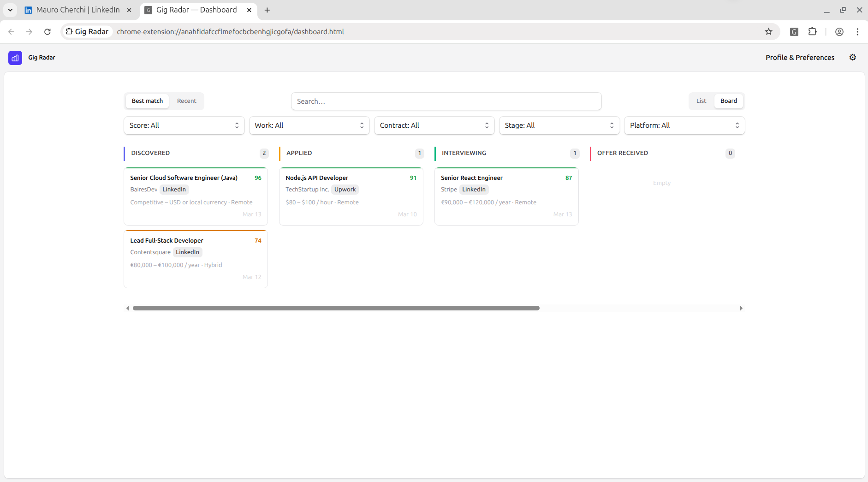This screenshot has width=868, height=482.
Task: Reload the dashboard page
Action: pyautogui.click(x=48, y=32)
